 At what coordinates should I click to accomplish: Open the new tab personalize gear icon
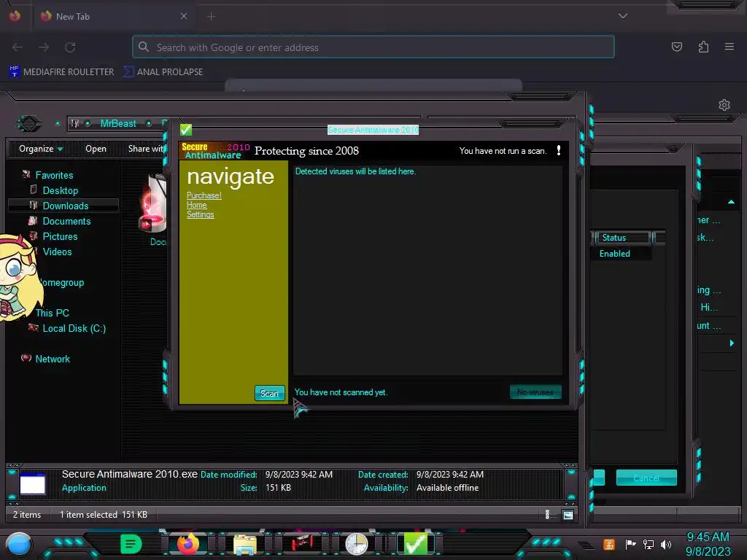[724, 105]
